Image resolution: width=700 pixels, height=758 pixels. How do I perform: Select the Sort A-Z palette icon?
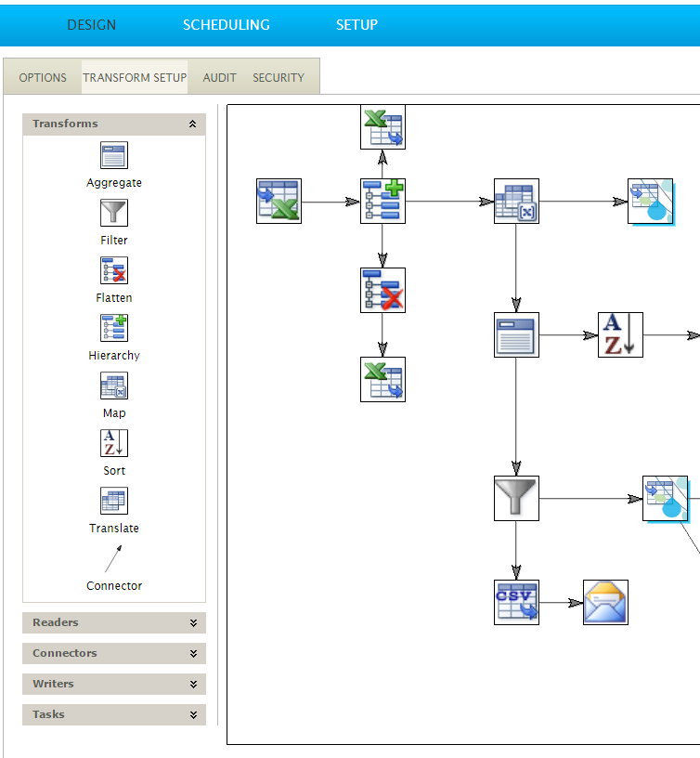[x=114, y=444]
